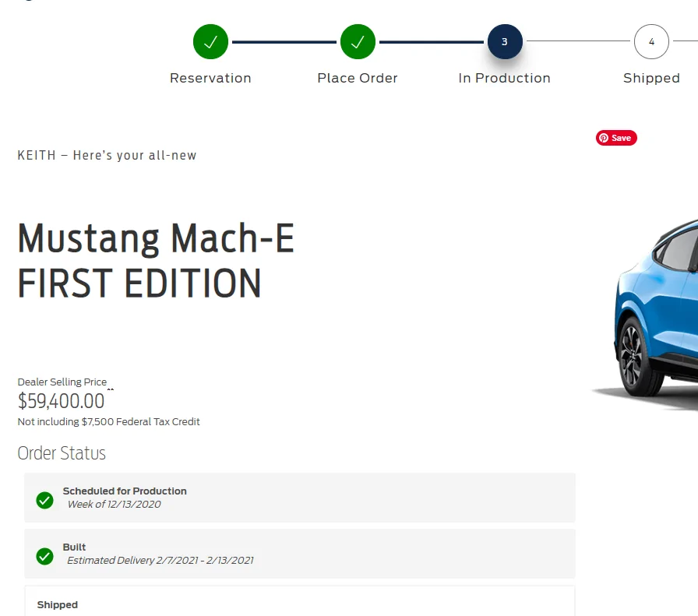This screenshot has height=616, width=698.
Task: Click 'KEITH – Here's your all-new' text
Action: tap(107, 155)
